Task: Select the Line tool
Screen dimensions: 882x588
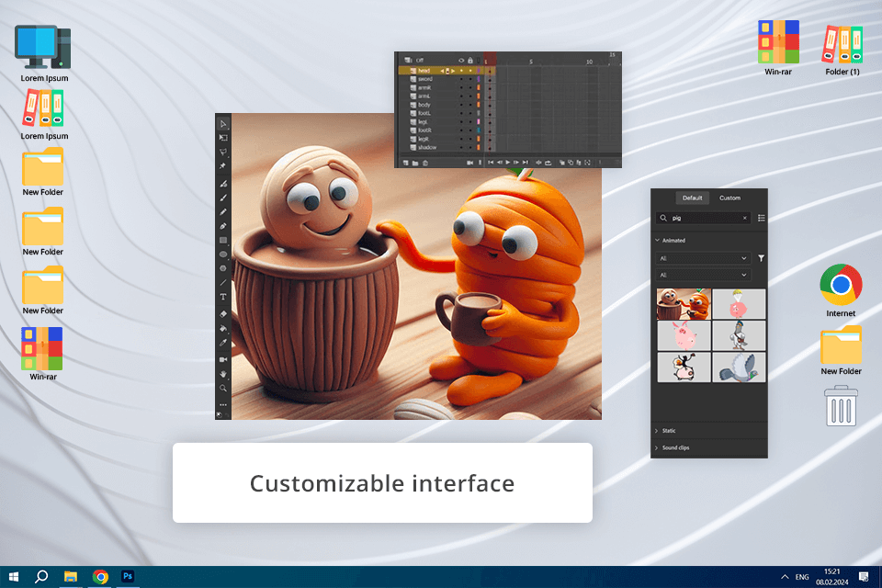Action: [x=223, y=283]
